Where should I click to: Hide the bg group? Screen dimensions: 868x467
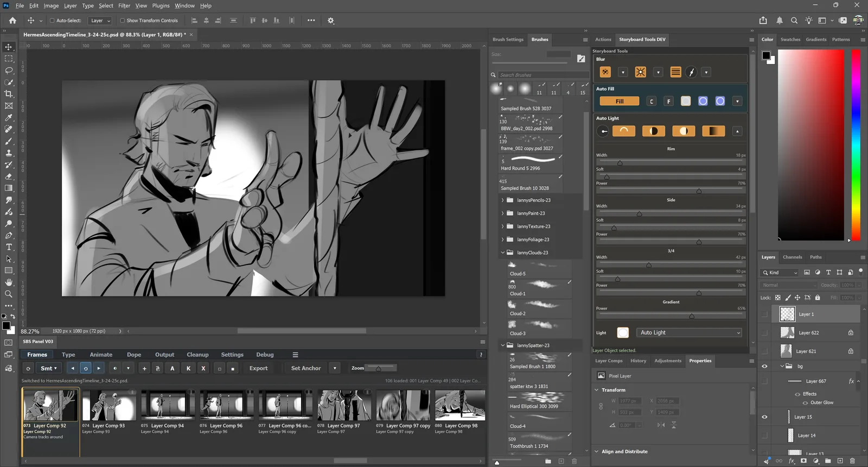[765, 367]
